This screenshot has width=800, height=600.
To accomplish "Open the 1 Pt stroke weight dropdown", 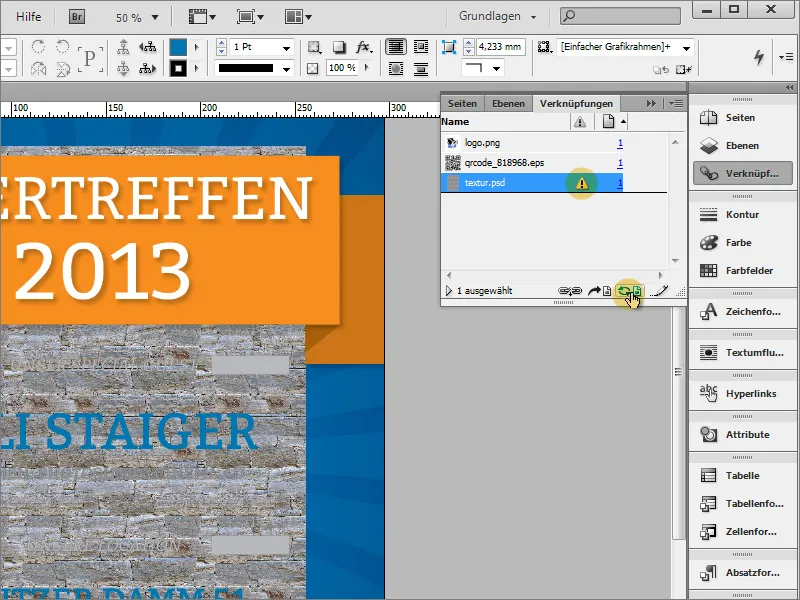I will click(x=287, y=48).
